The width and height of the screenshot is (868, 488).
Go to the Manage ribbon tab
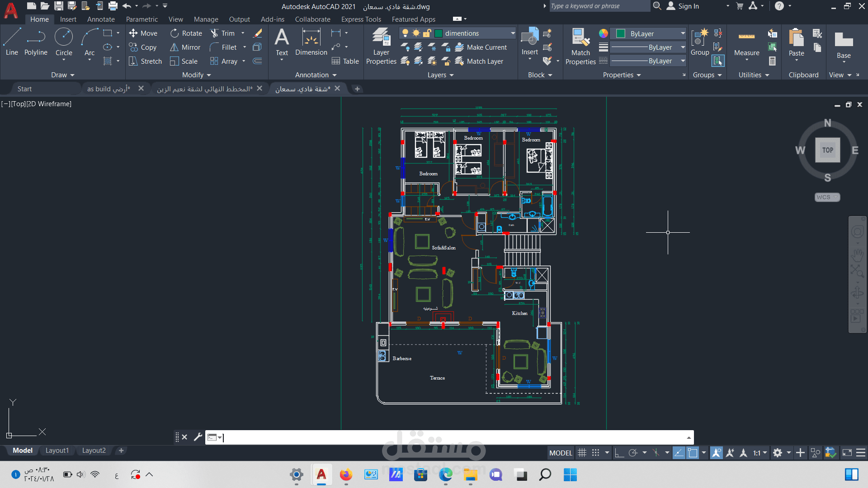pyautogui.click(x=206, y=19)
